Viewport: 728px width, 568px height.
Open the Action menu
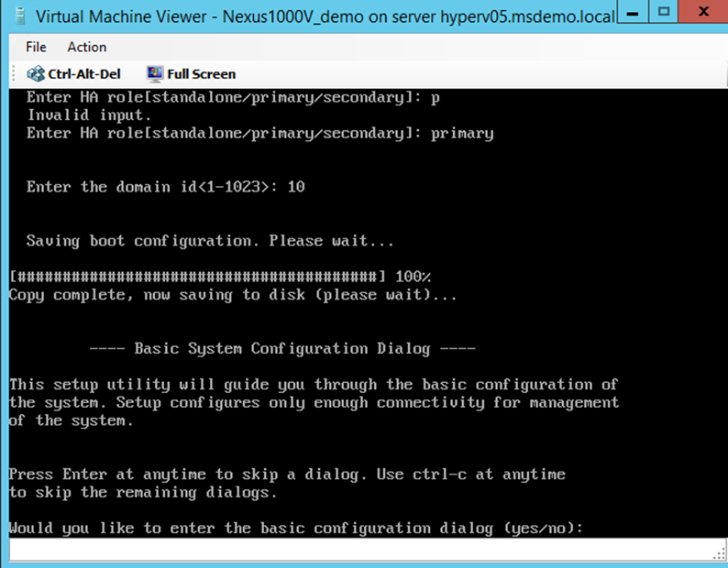pos(87,47)
